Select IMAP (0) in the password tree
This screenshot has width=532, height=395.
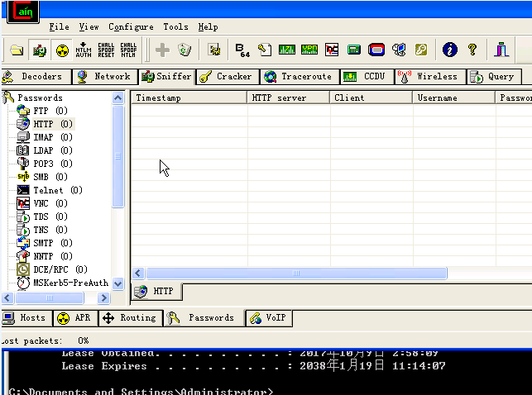coord(53,137)
